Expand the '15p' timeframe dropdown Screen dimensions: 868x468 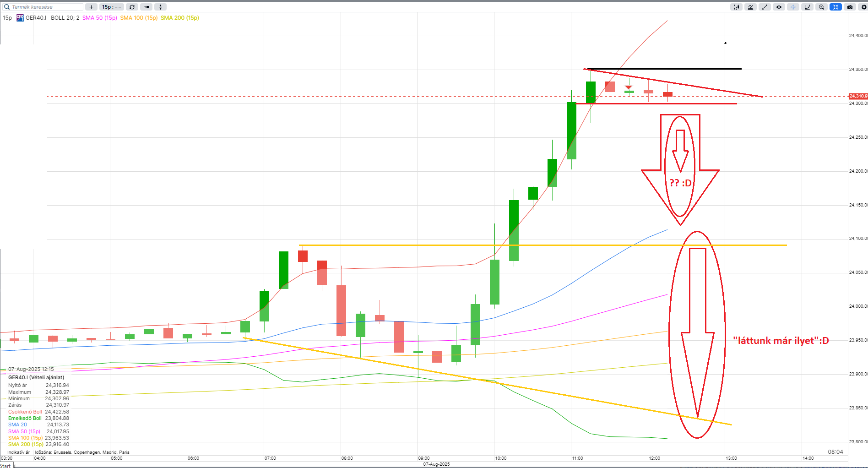[112, 7]
